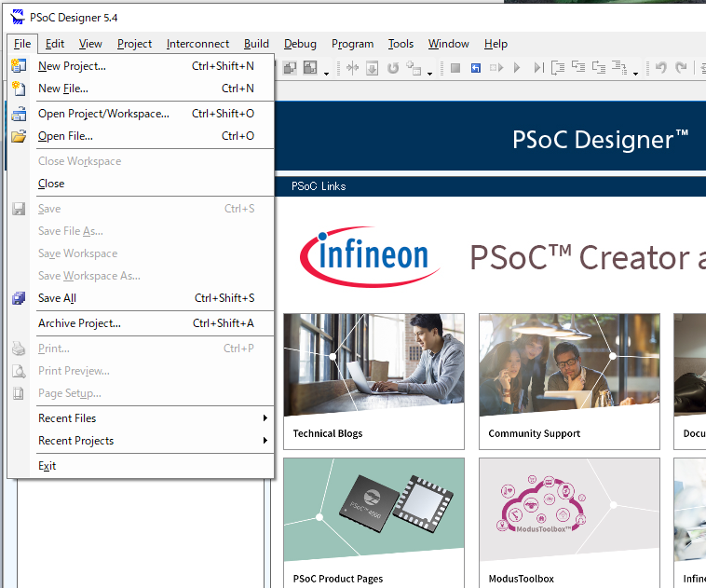Click the lines-with-left-arrow step icon
706x588 pixels.
click(578, 67)
